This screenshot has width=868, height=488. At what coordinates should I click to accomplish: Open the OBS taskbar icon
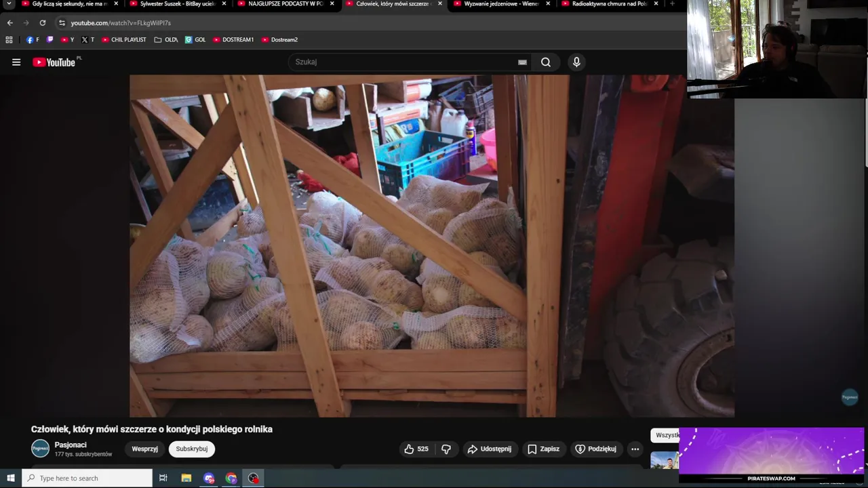click(x=254, y=479)
